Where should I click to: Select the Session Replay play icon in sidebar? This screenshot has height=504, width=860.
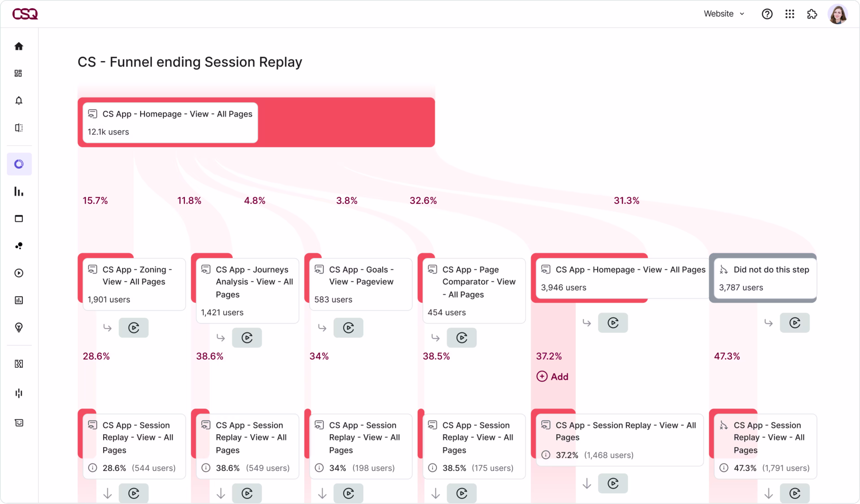[19, 273]
